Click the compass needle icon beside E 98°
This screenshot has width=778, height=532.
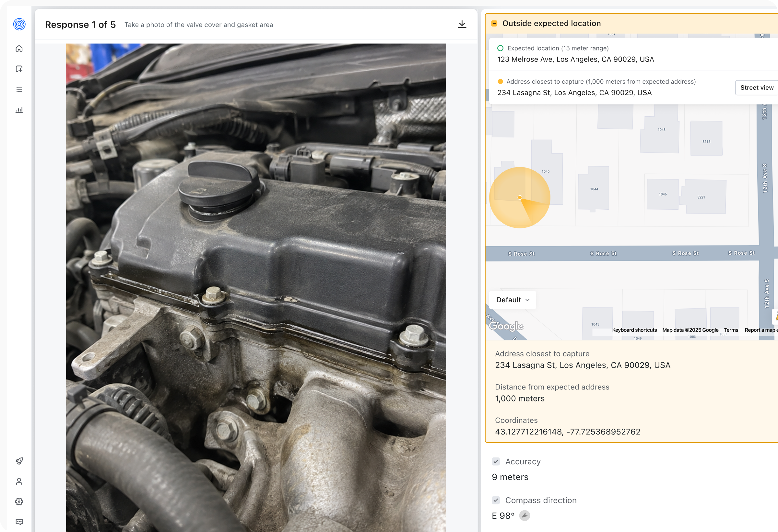[x=525, y=515]
